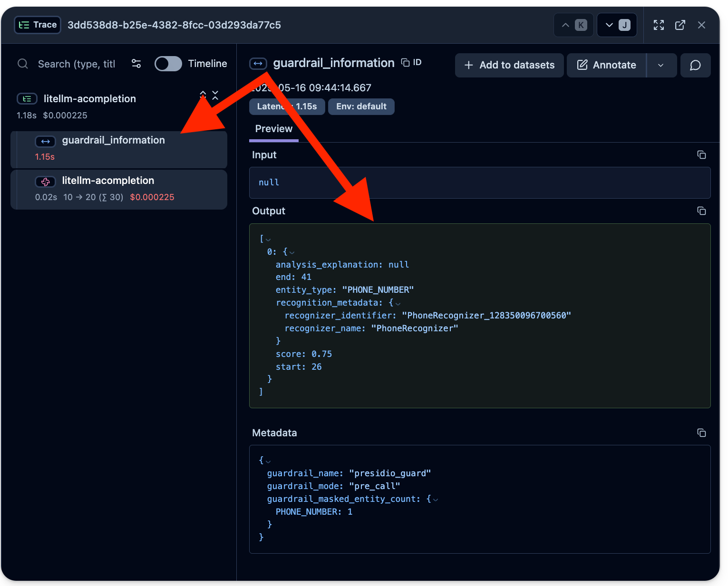
Task: Collapse guardrail_masked_entity_count in Metadata
Action: click(435, 500)
